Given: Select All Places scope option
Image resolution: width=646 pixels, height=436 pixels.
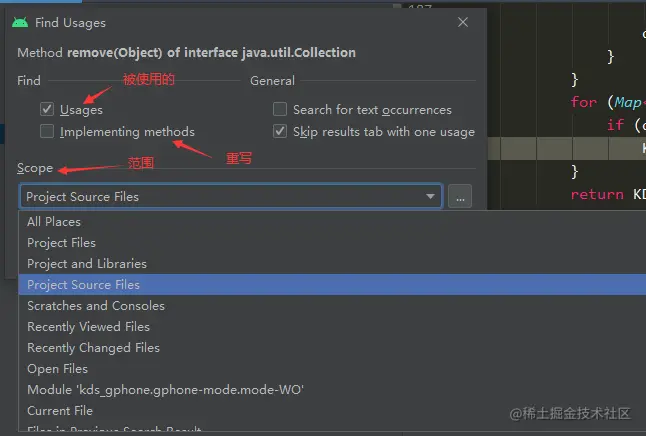Looking at the screenshot, I should pyautogui.click(x=332, y=222).
